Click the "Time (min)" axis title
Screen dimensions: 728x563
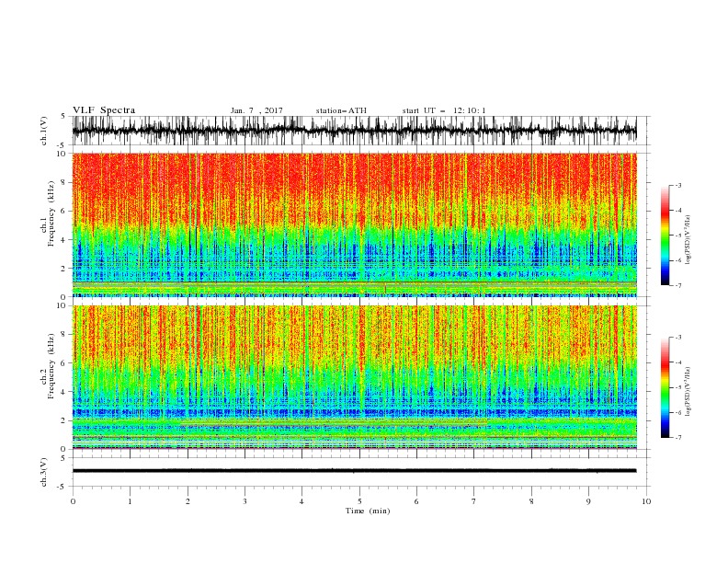[368, 511]
